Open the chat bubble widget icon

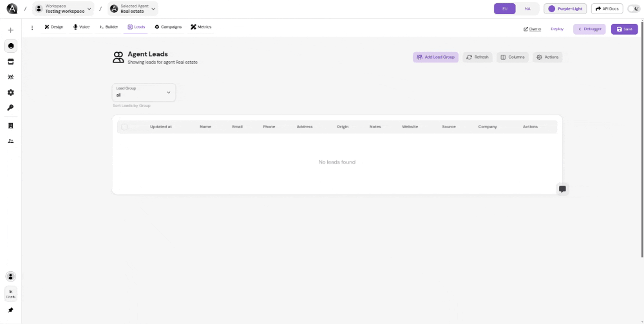(x=562, y=189)
